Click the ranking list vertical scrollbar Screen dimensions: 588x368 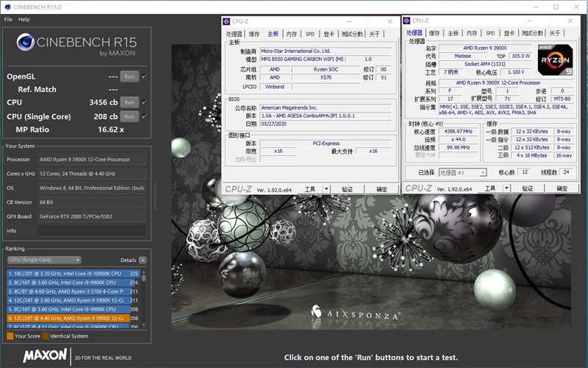click(143, 298)
